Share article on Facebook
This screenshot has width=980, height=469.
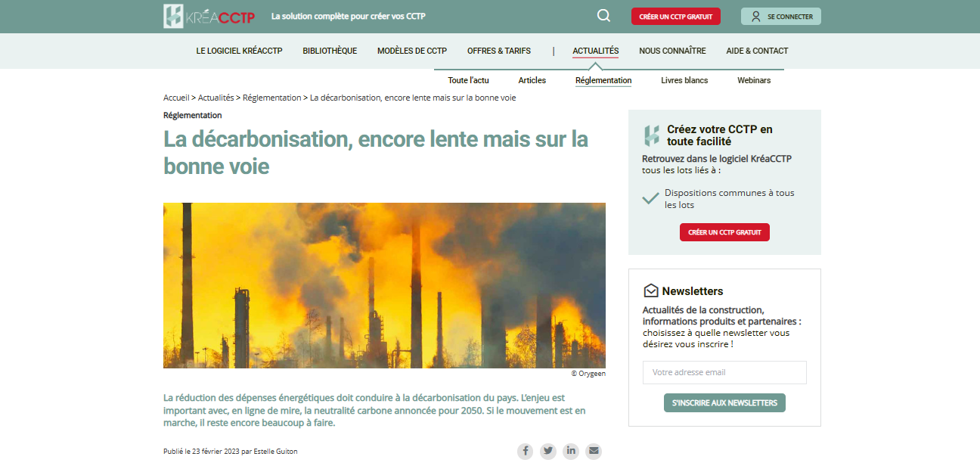click(x=526, y=452)
